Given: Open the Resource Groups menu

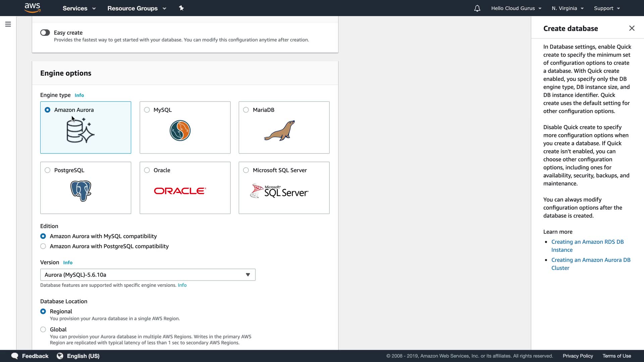Looking at the screenshot, I should (137, 8).
